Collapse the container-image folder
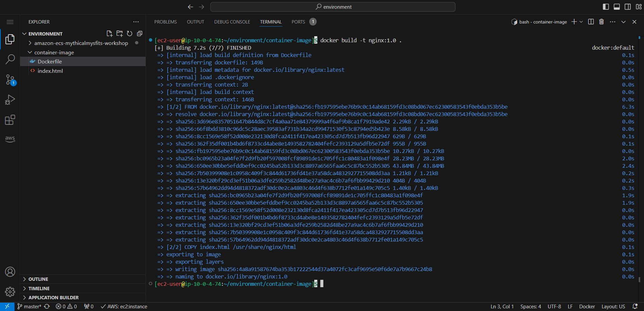644x311 pixels. coord(83,52)
